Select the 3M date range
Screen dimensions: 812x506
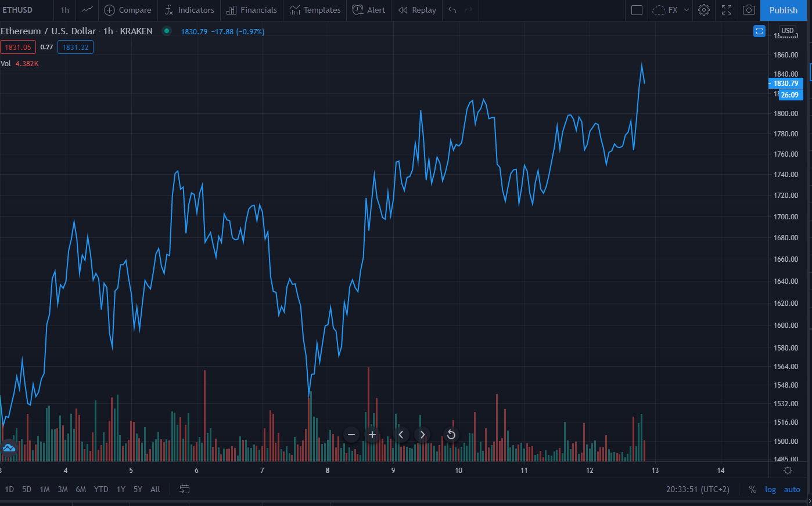(63, 489)
